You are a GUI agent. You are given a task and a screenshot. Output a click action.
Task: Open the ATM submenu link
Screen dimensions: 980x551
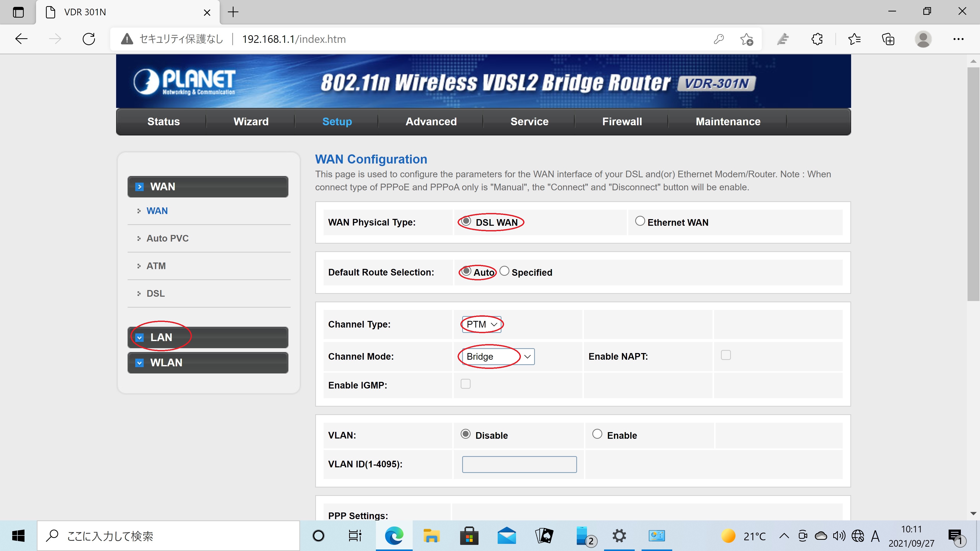click(156, 266)
